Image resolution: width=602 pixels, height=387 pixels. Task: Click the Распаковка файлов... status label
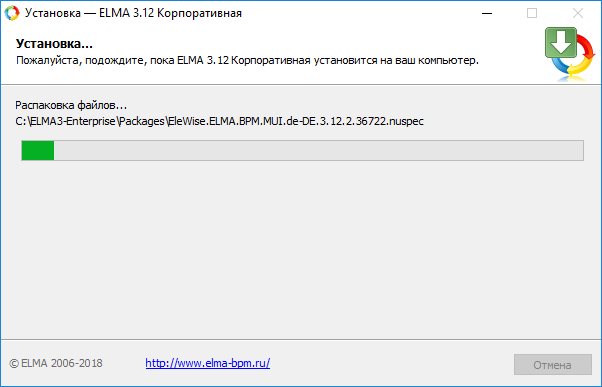point(71,105)
